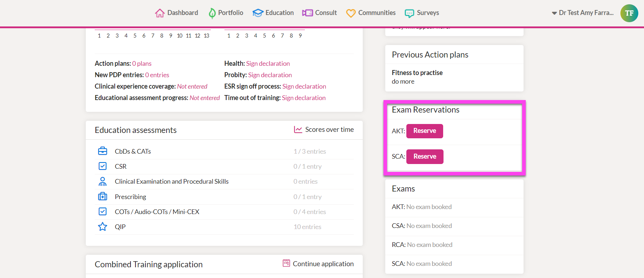Click the COTs / Audio-COTs / Mini-CEX checkbox icon
Image resolution: width=644 pixels, height=278 pixels.
(x=103, y=212)
